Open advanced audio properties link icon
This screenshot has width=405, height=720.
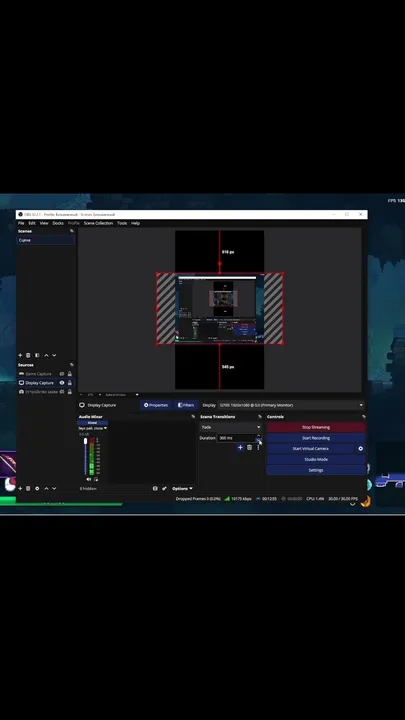(164, 489)
